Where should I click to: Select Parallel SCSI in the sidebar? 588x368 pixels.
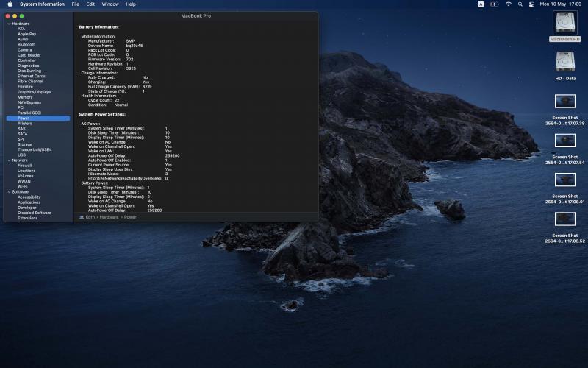[x=29, y=113]
